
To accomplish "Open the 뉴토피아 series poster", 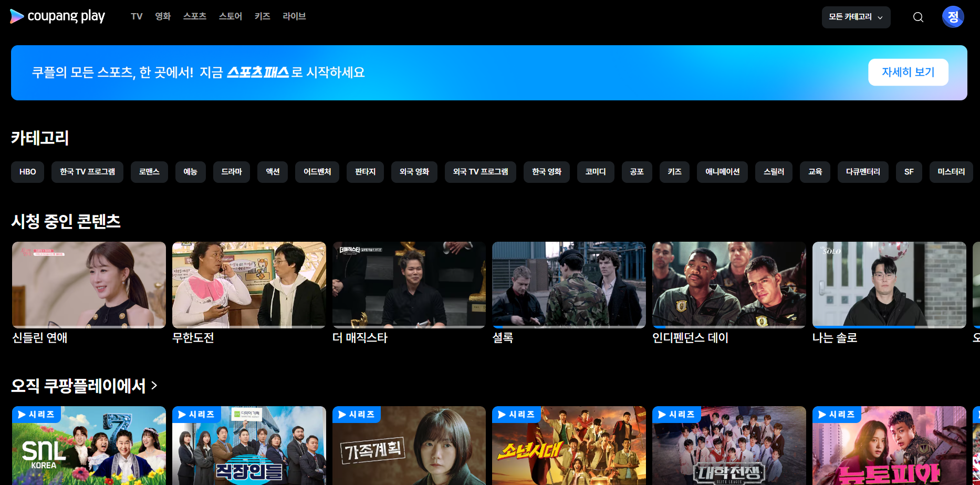I will 889,446.
